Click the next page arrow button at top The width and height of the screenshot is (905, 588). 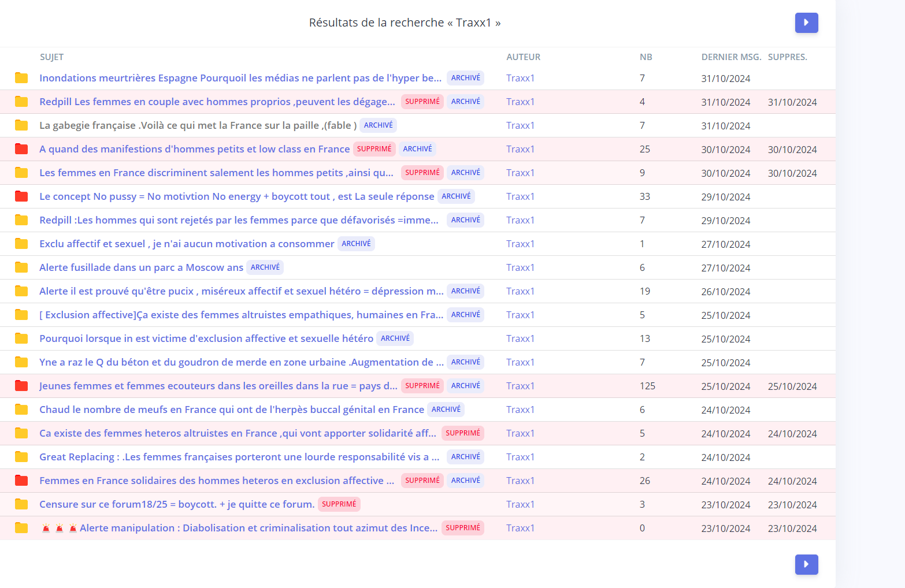pyautogui.click(x=806, y=23)
